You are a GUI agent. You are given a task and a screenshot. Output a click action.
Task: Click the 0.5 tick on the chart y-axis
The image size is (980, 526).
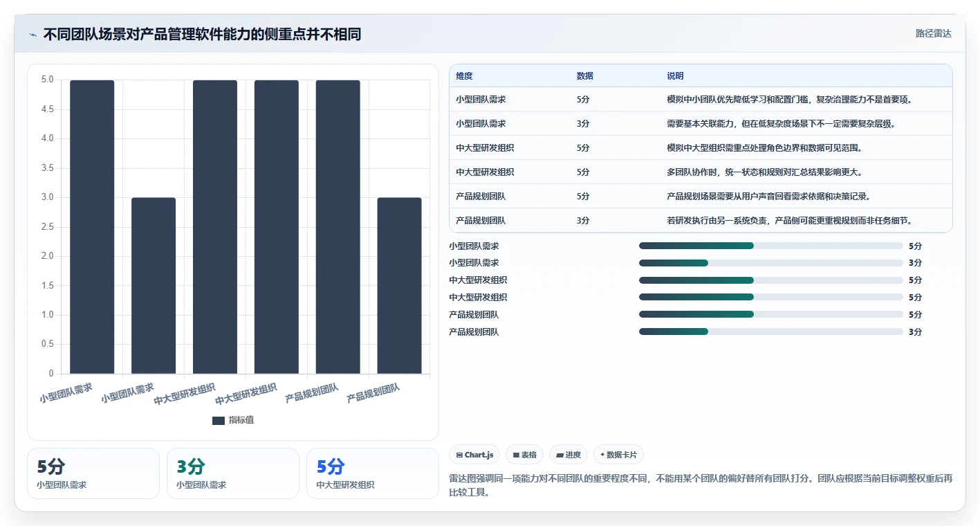47,345
